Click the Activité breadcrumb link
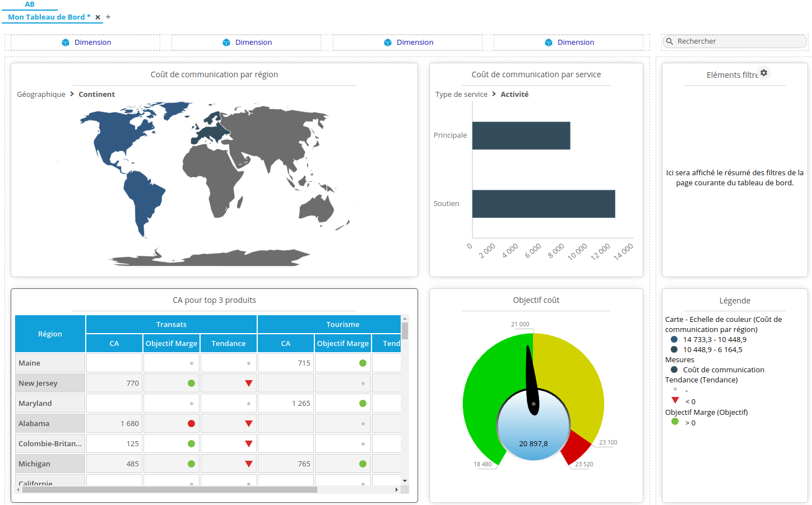The image size is (812, 505). (x=514, y=95)
